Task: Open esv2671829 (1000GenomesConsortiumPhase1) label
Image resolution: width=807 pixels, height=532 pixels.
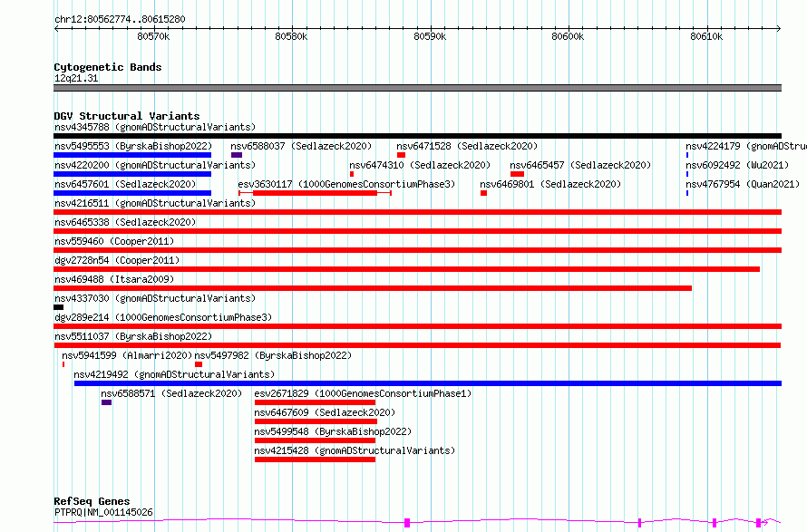Action: (363, 393)
